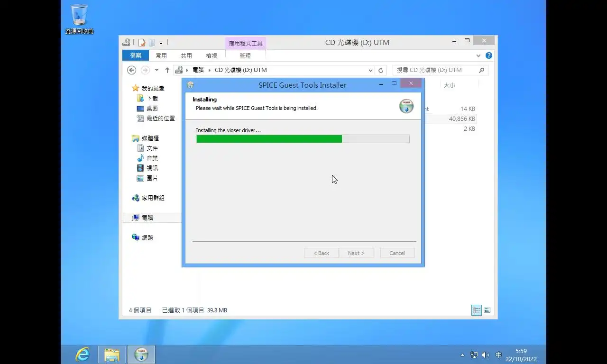Open the 常用 ribbon tab
Viewport: 607px width, 364px height.
coord(161,55)
